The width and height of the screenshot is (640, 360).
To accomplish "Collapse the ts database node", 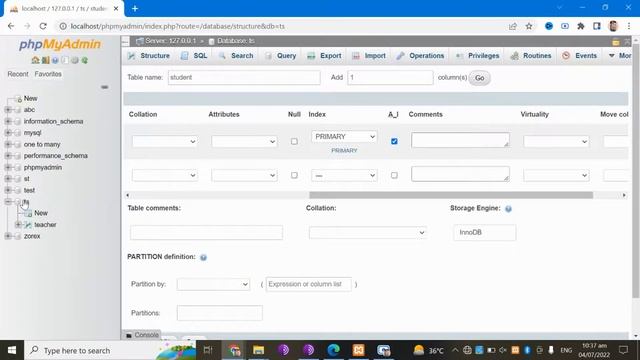I will 8,202.
